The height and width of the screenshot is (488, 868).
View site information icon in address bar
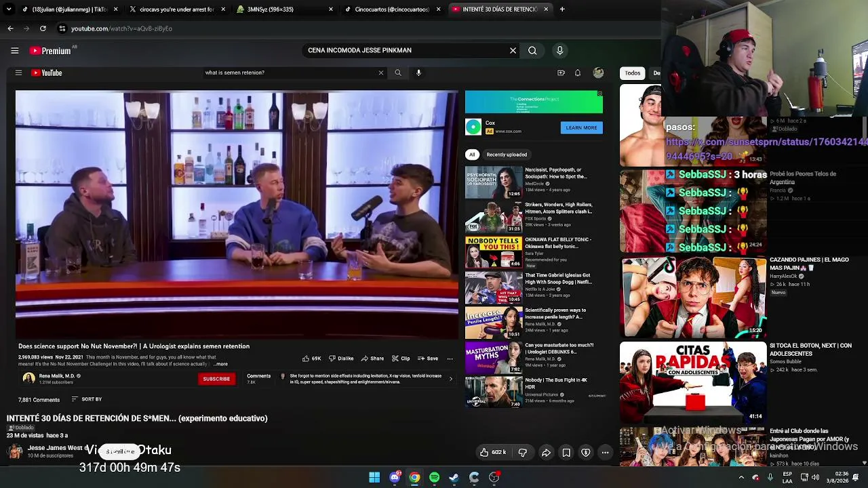pos(62,28)
